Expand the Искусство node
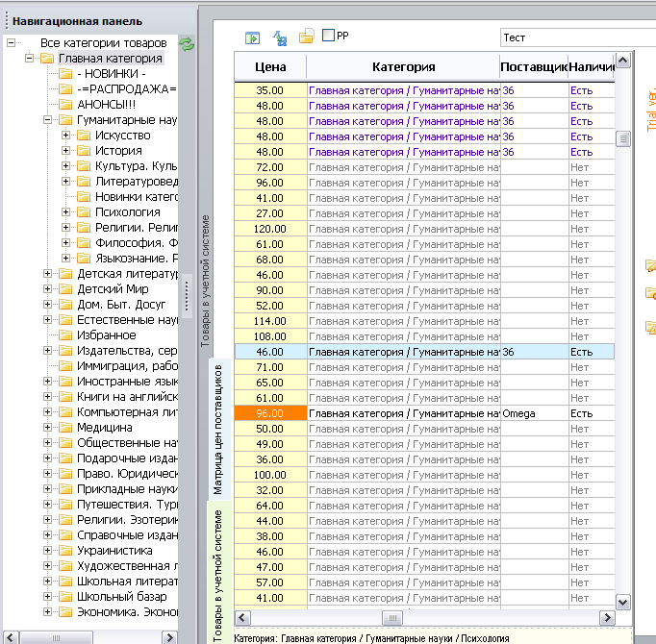This screenshot has height=644, width=656. point(65,136)
